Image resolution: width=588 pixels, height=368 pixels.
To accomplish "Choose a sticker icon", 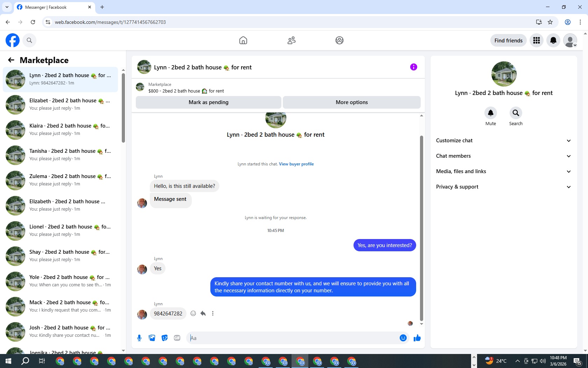I will pos(164,338).
